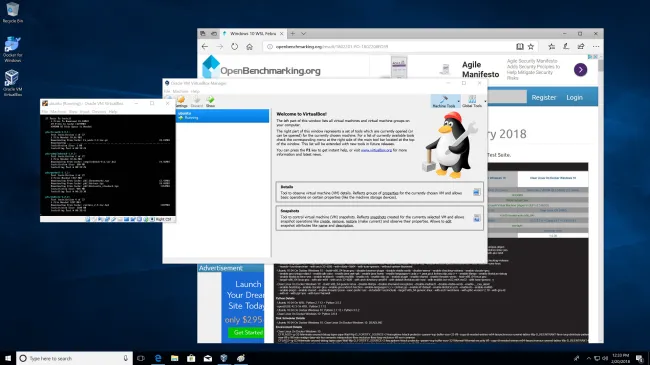Add page to favorites with star icon
This screenshot has height=365, width=650.
531,46
